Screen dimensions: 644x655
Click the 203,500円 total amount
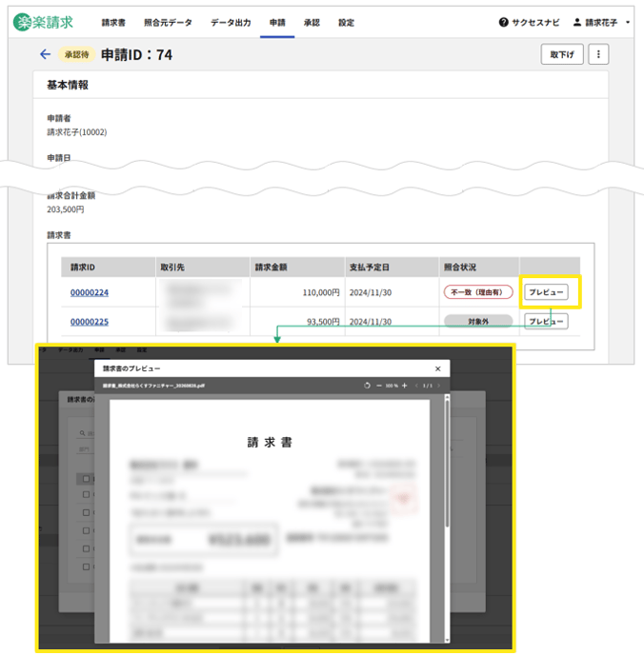(65, 209)
